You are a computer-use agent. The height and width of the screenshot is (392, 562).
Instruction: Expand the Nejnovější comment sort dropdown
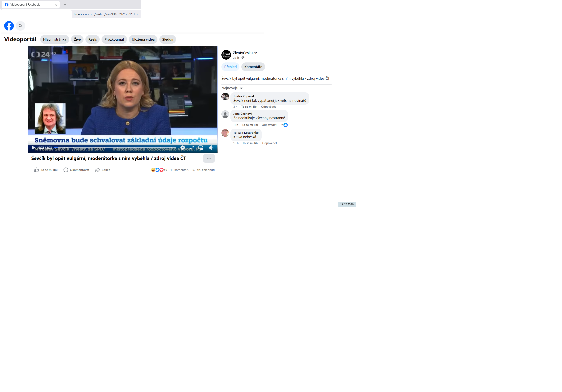pyautogui.click(x=232, y=88)
